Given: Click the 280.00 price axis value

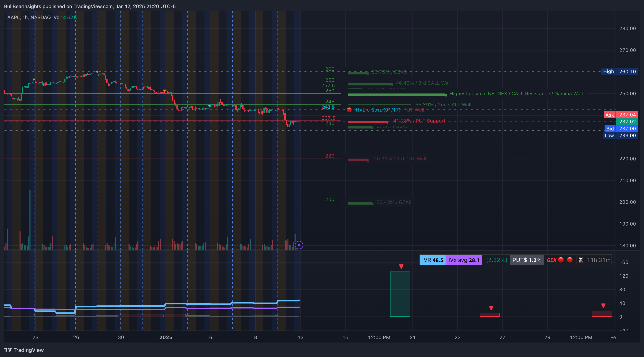Looking at the screenshot, I should [x=628, y=28].
